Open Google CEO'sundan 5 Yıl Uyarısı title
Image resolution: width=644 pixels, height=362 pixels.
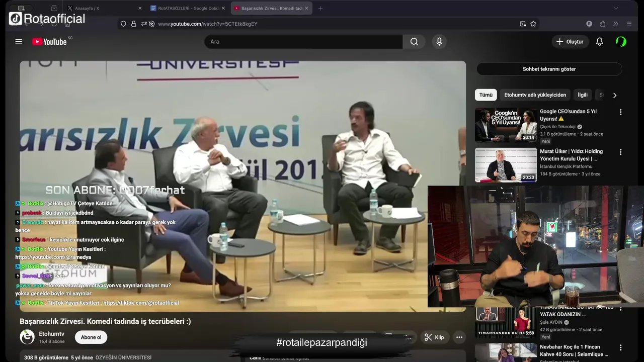click(568, 115)
